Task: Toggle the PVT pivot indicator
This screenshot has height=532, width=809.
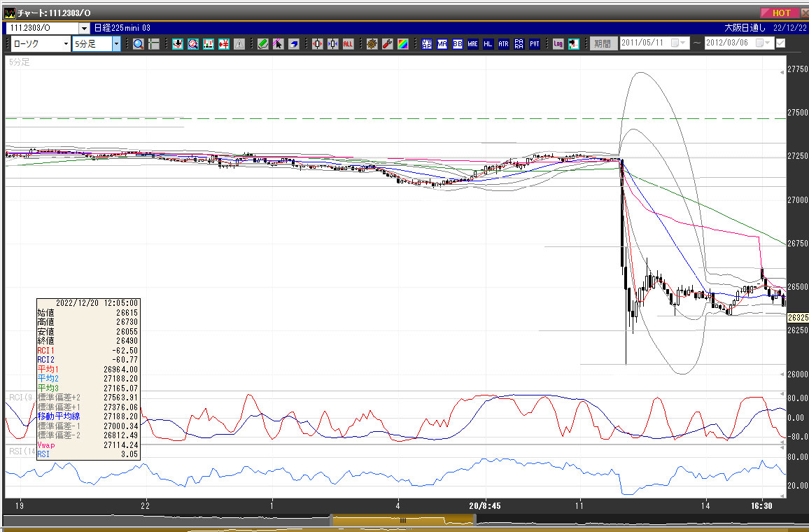Action: pyautogui.click(x=535, y=44)
